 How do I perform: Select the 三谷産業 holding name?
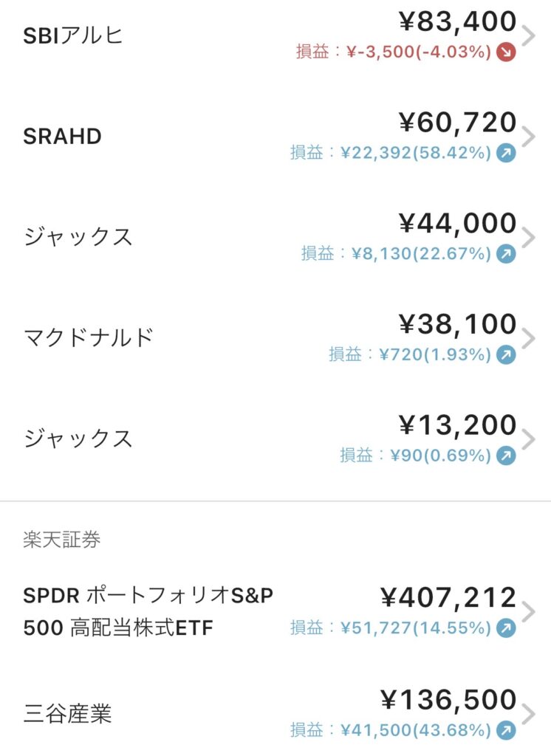click(x=67, y=714)
